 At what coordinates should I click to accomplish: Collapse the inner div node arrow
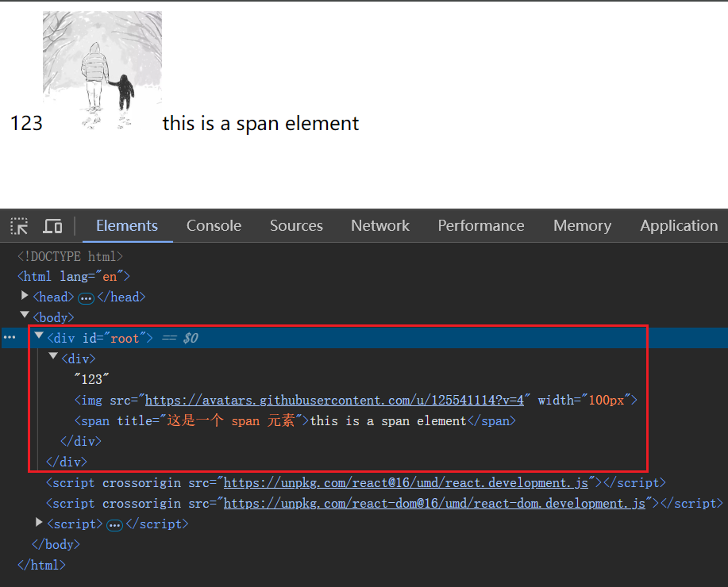tap(53, 356)
